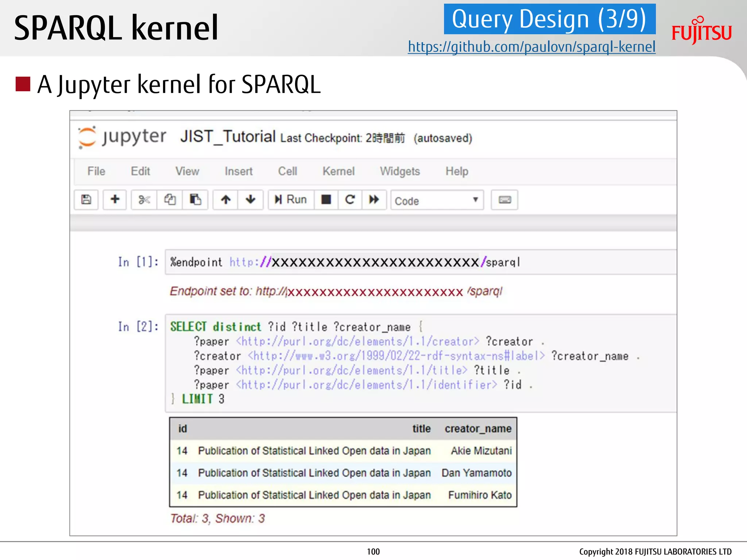
Task: Click the rdf-syntax-ns#label URI in query
Action: click(x=396, y=356)
